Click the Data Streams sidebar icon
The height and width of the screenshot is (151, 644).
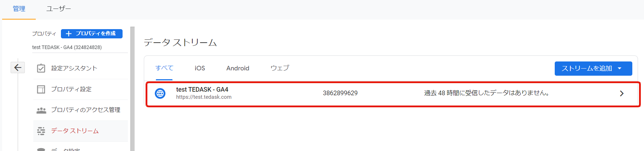click(41, 131)
